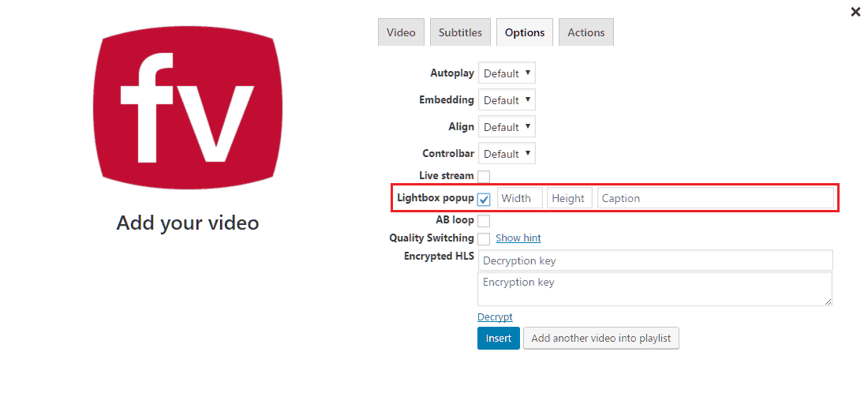The height and width of the screenshot is (397, 868).
Task: Expand the Controlbar dropdown
Action: pos(507,154)
